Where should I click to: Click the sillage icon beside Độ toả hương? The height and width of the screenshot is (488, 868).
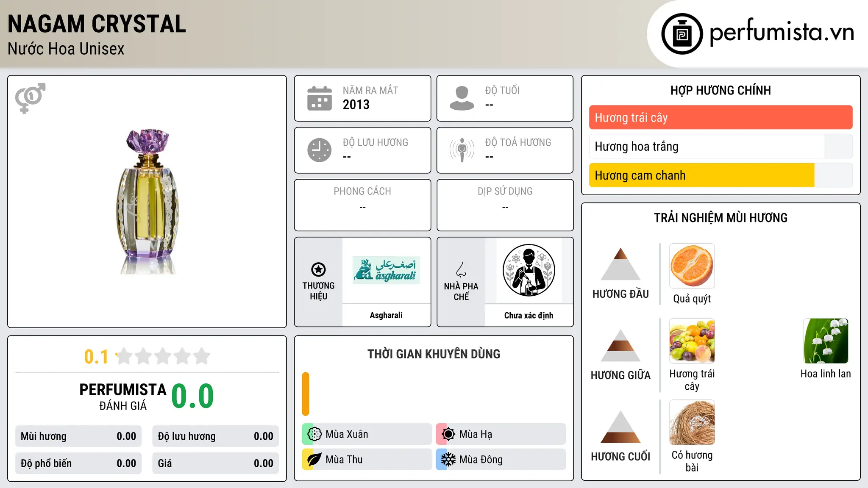coord(462,150)
